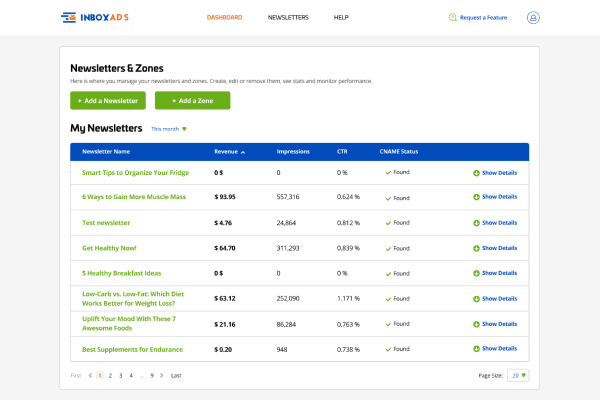The width and height of the screenshot is (600, 400).
Task: Show Details text for Best Supplements row
Action: [499, 348]
